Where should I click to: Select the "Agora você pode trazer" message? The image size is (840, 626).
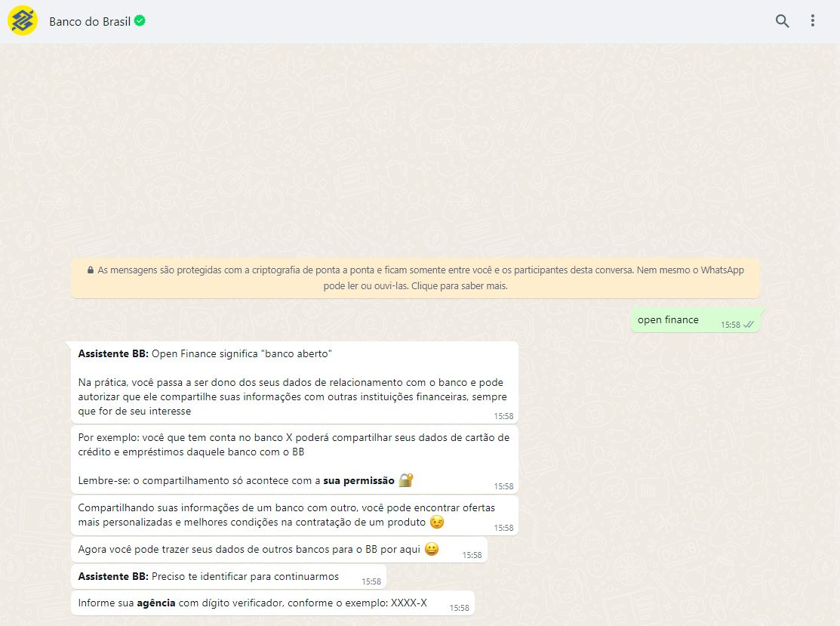click(x=257, y=550)
